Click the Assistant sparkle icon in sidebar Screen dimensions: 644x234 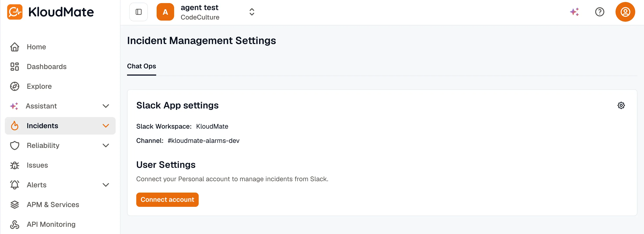14,106
